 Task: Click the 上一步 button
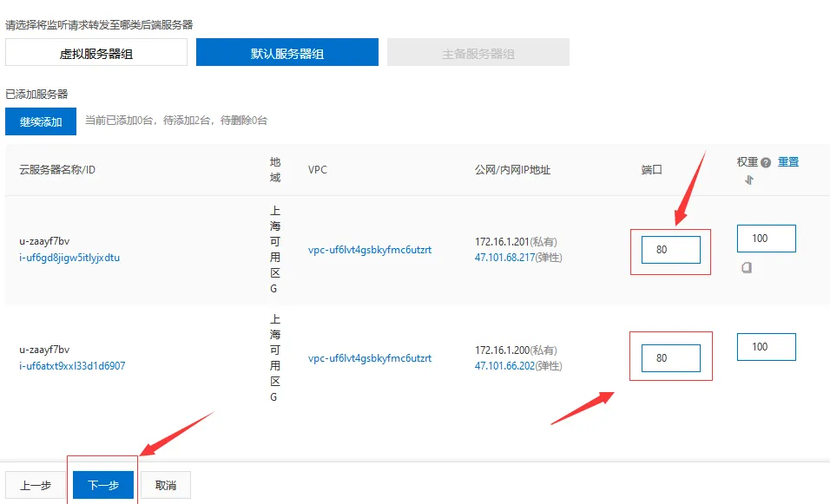(x=36, y=485)
